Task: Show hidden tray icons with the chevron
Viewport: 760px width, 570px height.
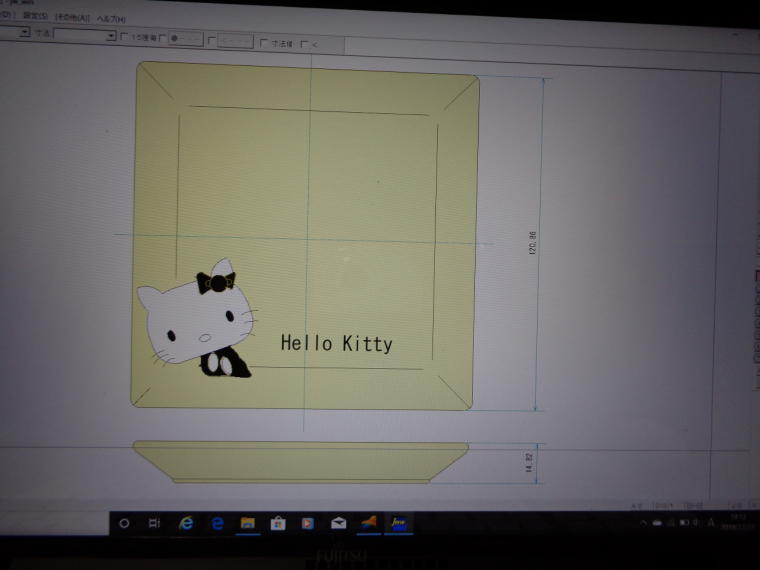Action: 644,523
